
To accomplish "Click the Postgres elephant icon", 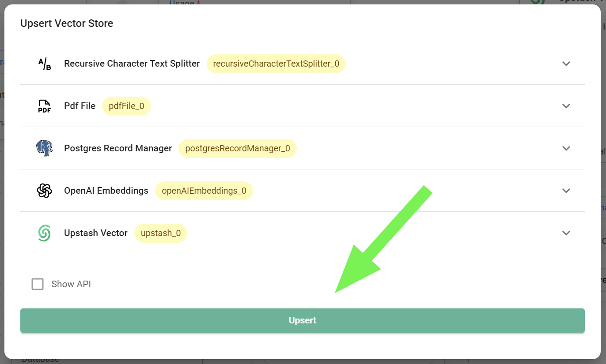I will tap(44, 149).
